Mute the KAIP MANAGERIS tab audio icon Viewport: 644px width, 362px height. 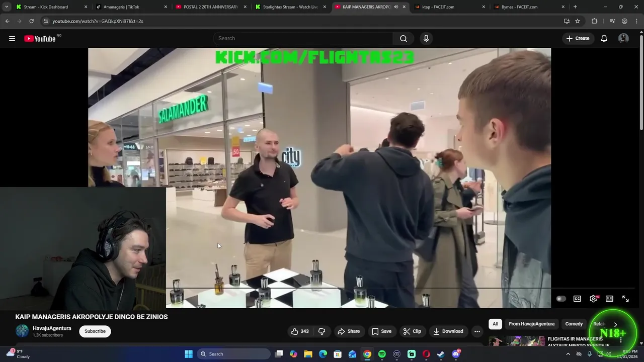point(396,7)
